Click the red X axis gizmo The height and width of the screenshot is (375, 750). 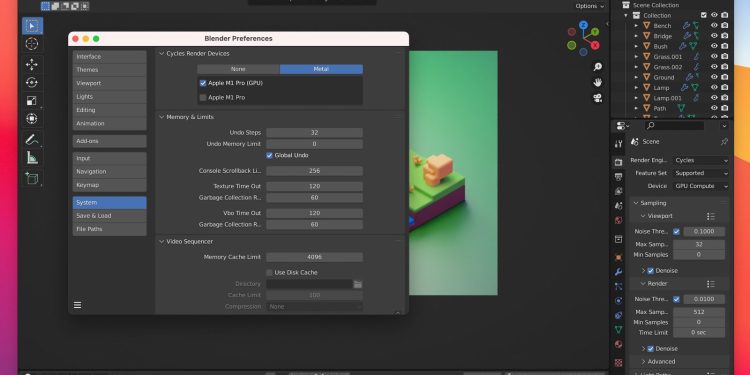click(595, 45)
